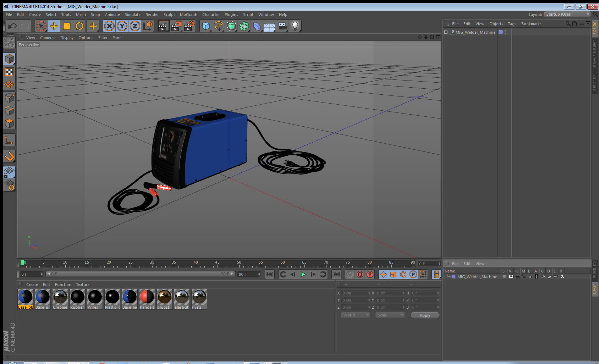Toggle Y axis lock
Viewport: 599px width, 364px height.
(122, 26)
